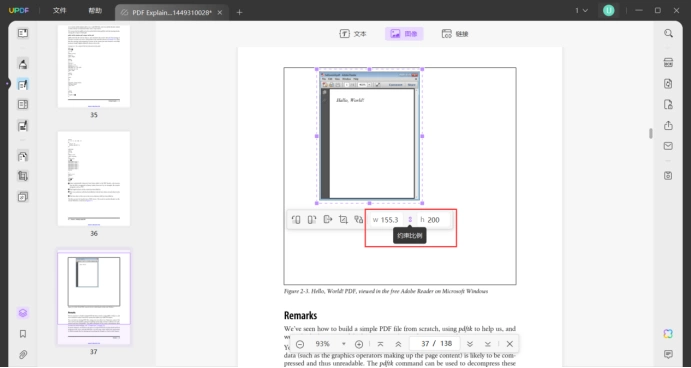Image resolution: width=691 pixels, height=368 pixels.
Task: Rotate image counterclockwise using toolbar icon
Action: click(296, 219)
